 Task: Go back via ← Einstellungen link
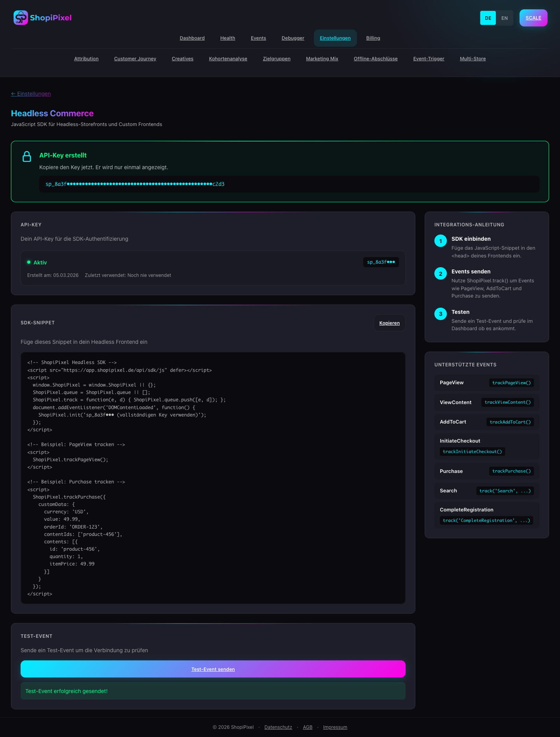31,94
